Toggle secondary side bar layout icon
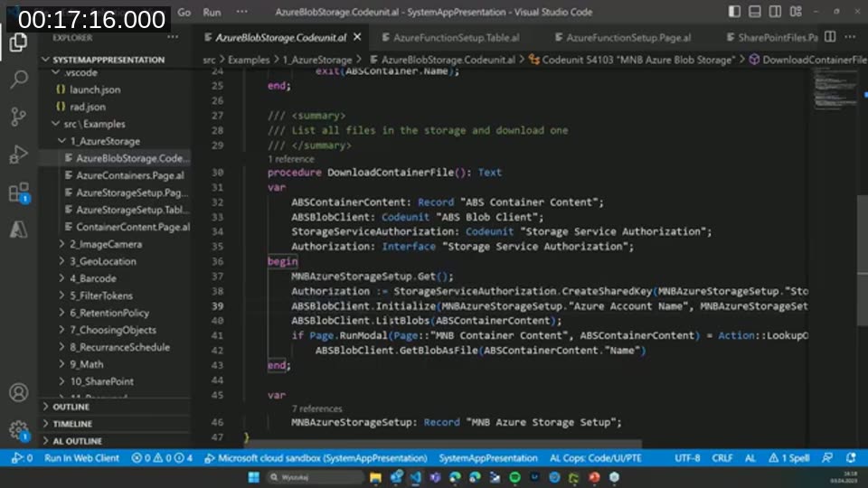868x488 pixels. point(775,12)
